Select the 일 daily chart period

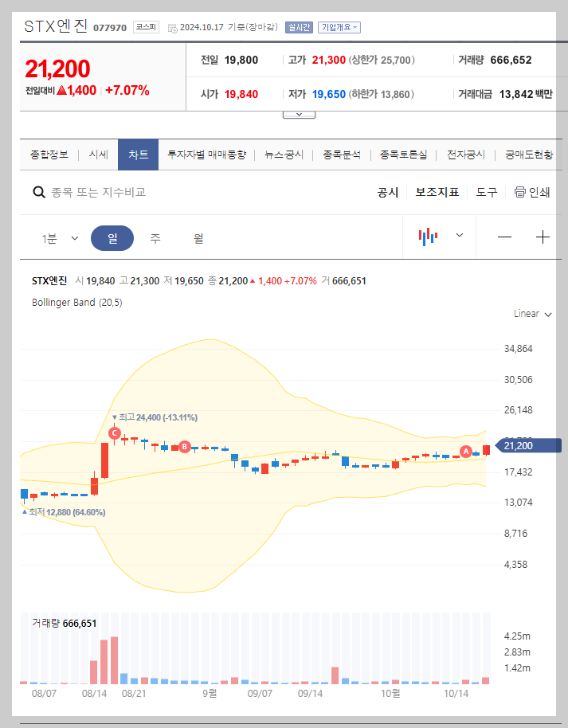click(112, 237)
